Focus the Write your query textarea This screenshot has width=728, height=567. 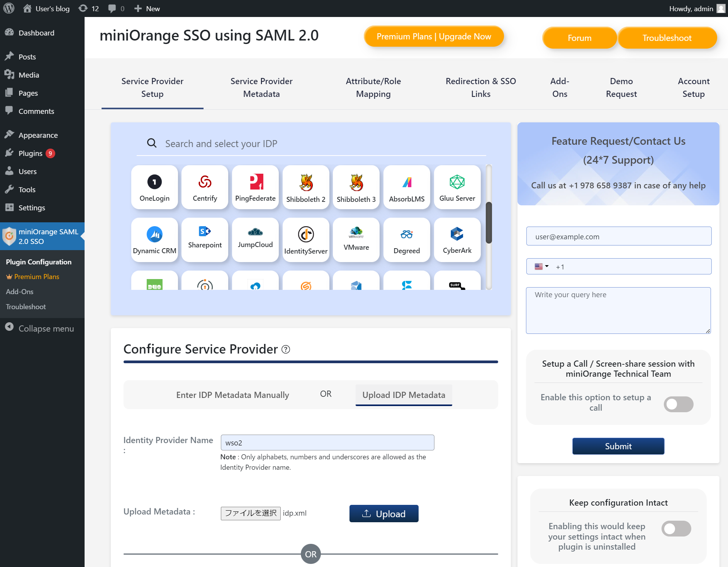(x=618, y=310)
